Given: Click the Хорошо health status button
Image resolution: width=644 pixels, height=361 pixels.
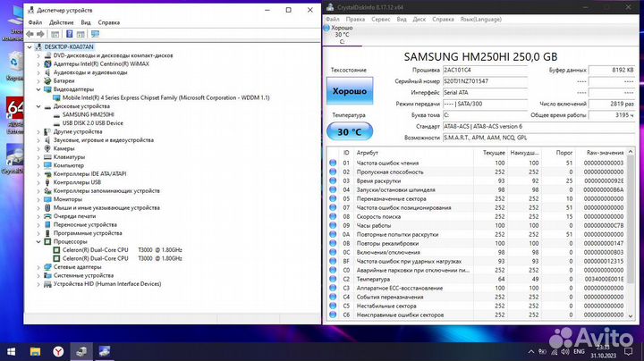Looking at the screenshot, I should point(350,90).
